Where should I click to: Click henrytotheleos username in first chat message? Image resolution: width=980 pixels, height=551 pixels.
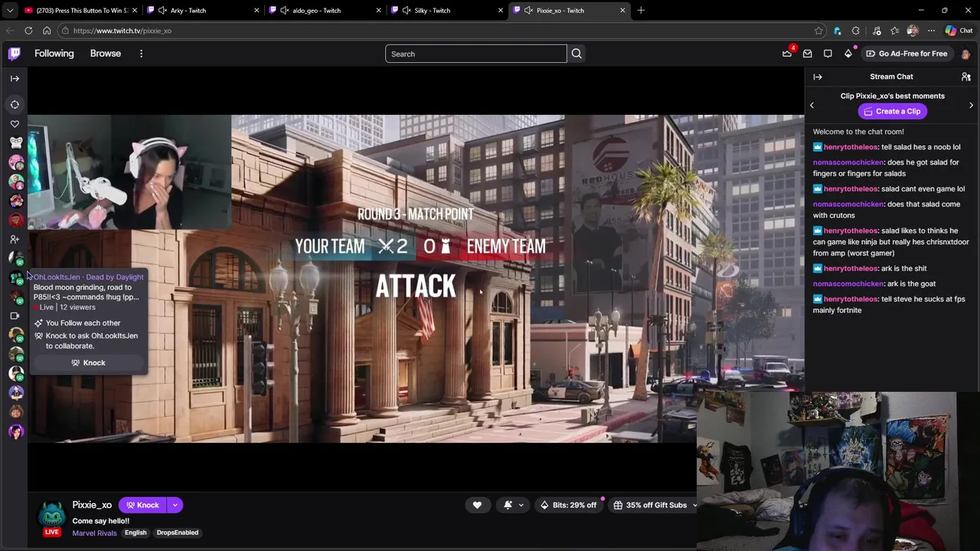pyautogui.click(x=851, y=147)
